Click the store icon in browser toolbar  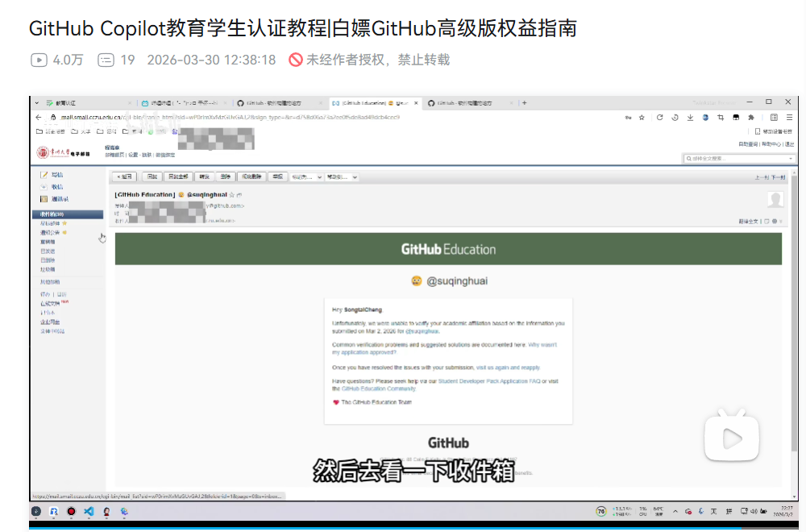tap(736, 117)
